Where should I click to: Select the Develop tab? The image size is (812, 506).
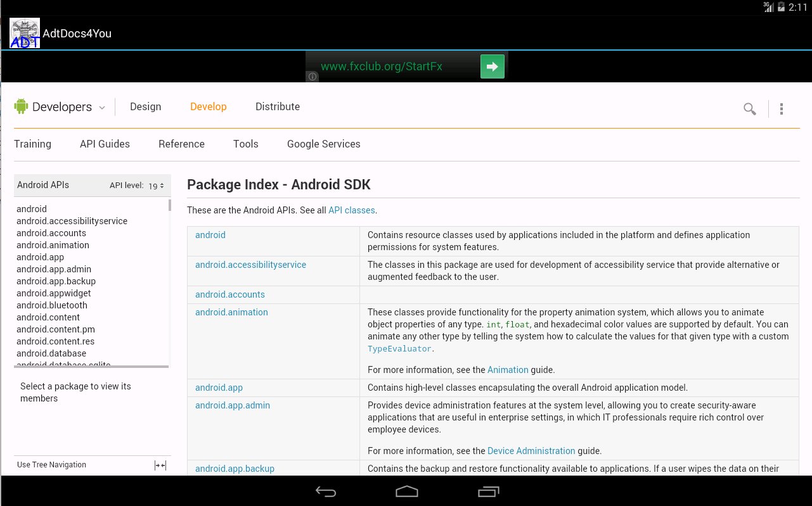pyautogui.click(x=209, y=106)
